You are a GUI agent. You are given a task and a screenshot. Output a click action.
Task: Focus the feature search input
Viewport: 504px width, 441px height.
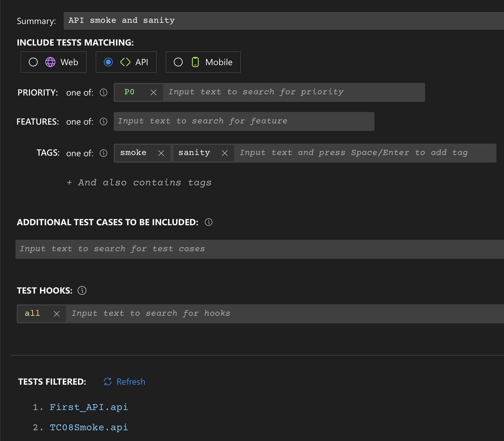(x=244, y=121)
